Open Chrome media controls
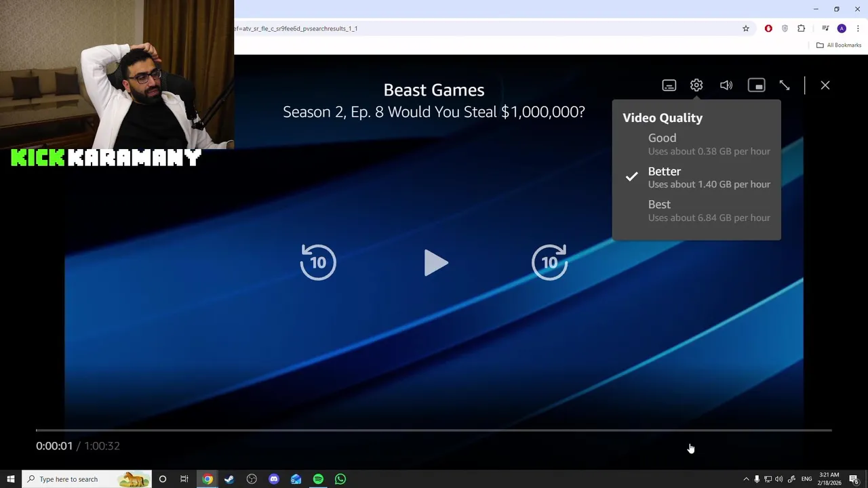The image size is (868, 488). click(825, 28)
